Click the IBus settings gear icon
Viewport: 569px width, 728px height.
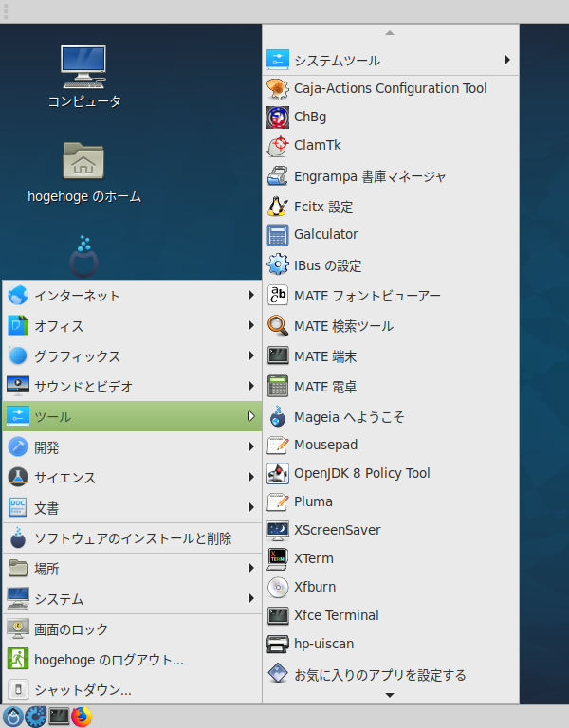click(278, 265)
